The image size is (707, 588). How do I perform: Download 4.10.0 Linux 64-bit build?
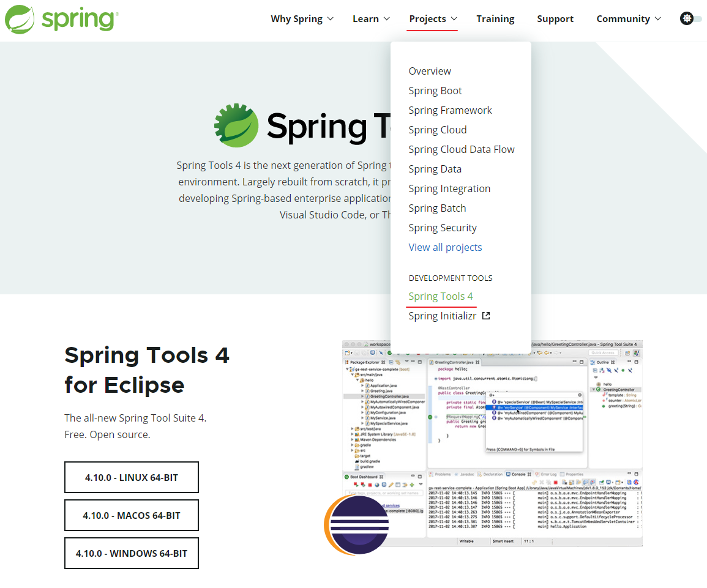[131, 477]
